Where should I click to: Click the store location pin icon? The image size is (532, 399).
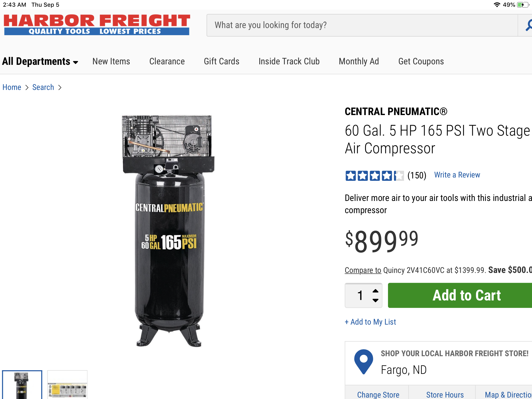click(363, 361)
